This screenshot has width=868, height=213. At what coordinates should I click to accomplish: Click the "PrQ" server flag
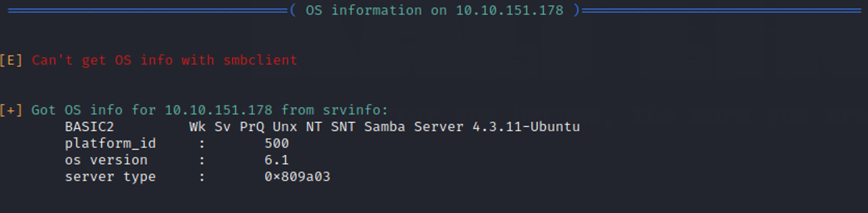coord(252,127)
